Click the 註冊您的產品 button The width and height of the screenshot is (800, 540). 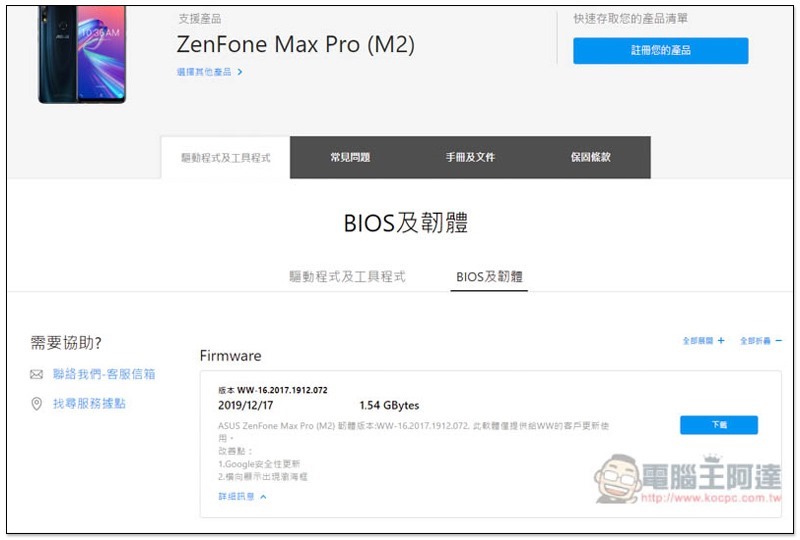pyautogui.click(x=660, y=50)
